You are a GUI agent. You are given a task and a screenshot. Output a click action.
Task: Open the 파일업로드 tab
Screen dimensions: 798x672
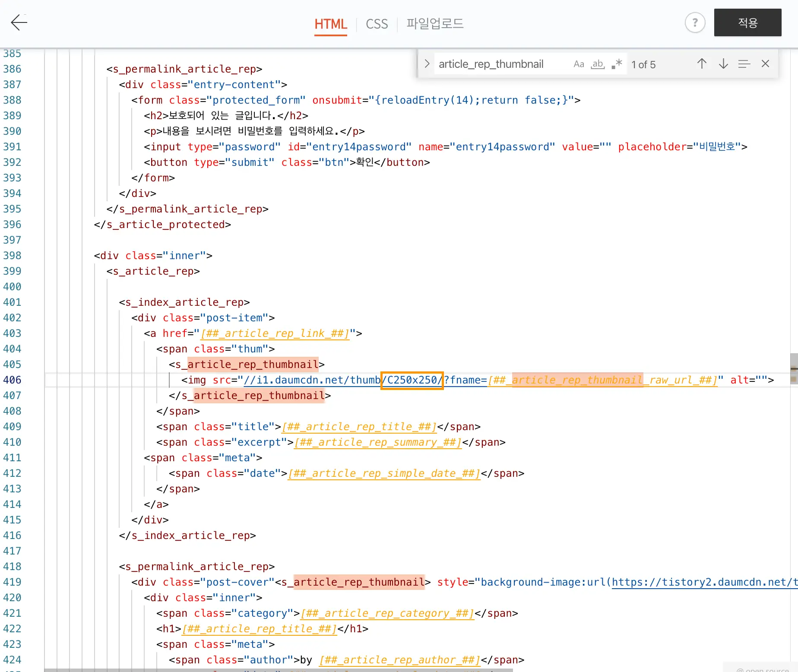point(435,24)
